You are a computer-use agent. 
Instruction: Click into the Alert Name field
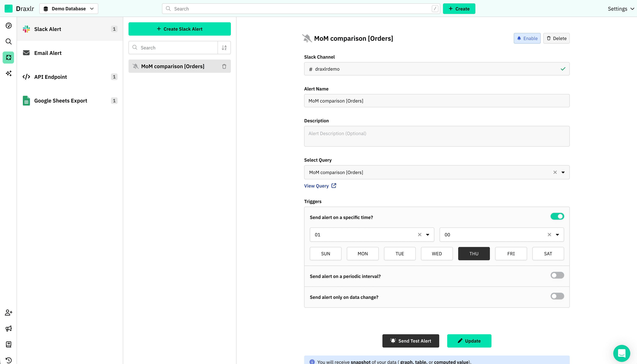[437, 101]
